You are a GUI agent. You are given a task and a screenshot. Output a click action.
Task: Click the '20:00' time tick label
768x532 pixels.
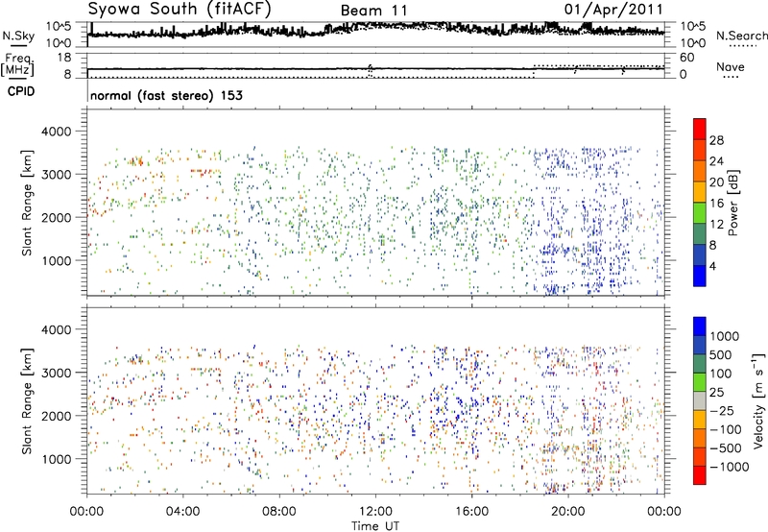[568, 512]
